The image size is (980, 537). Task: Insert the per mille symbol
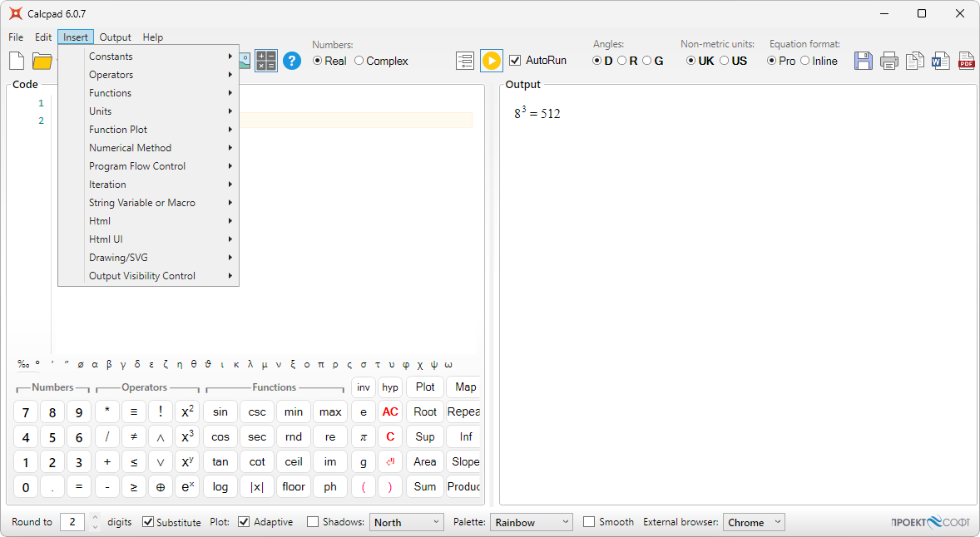click(x=23, y=364)
